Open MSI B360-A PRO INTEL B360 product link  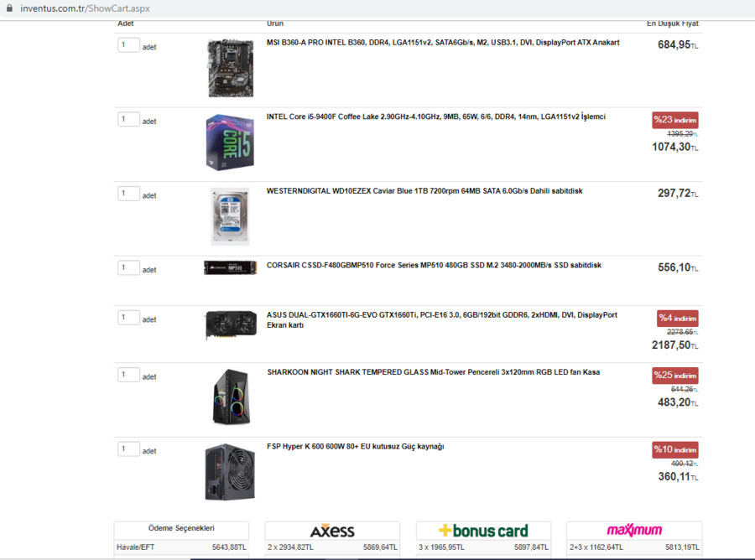click(x=443, y=43)
